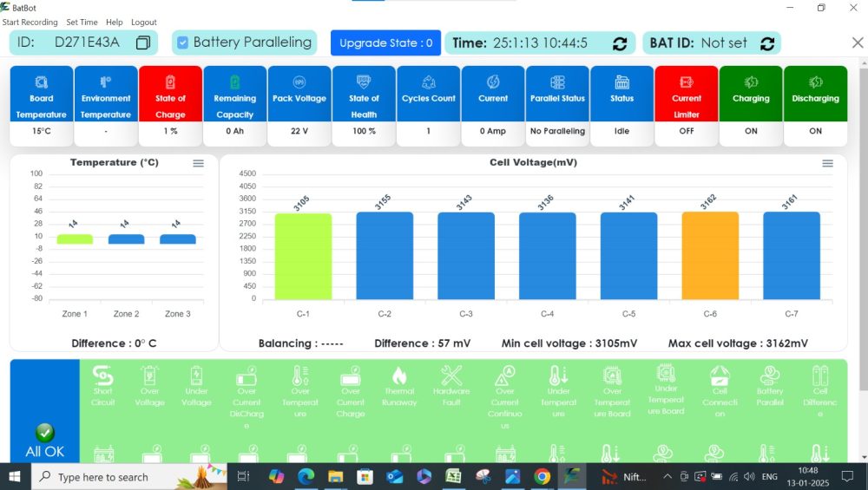Viewport: 868px width, 490px height.
Task: Click the Windows search box
Action: 129,476
